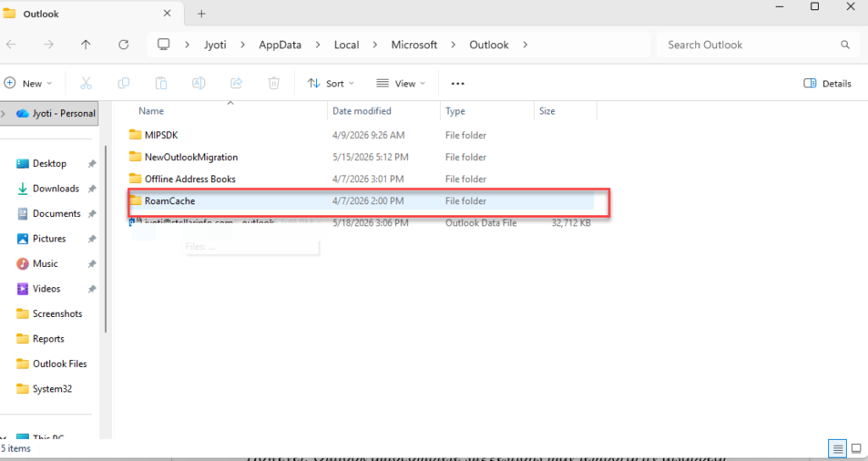The image size is (868, 461).
Task: Expand chevron after Jyoti in address bar
Action: (242, 45)
